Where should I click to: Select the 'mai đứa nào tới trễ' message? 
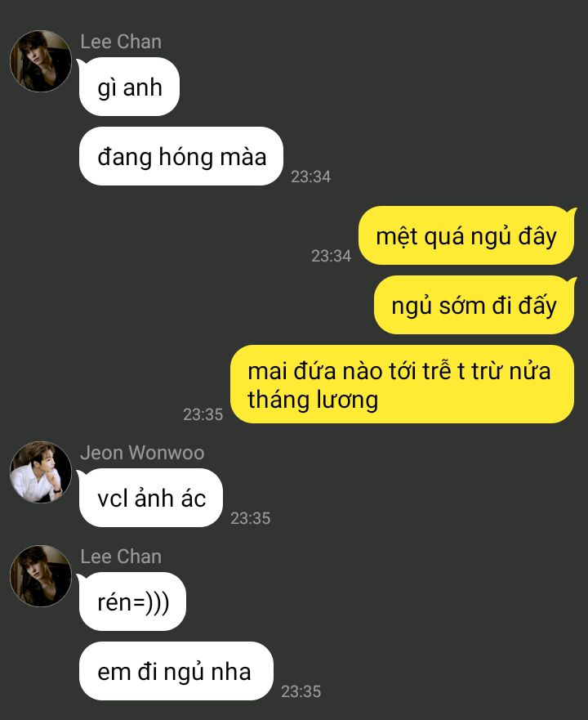click(x=402, y=384)
